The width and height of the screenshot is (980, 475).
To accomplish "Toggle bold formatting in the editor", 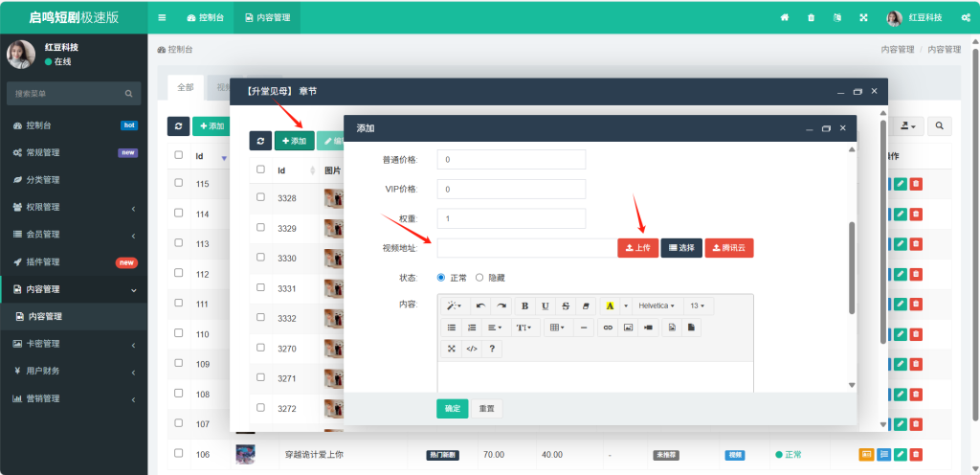I will 525,305.
